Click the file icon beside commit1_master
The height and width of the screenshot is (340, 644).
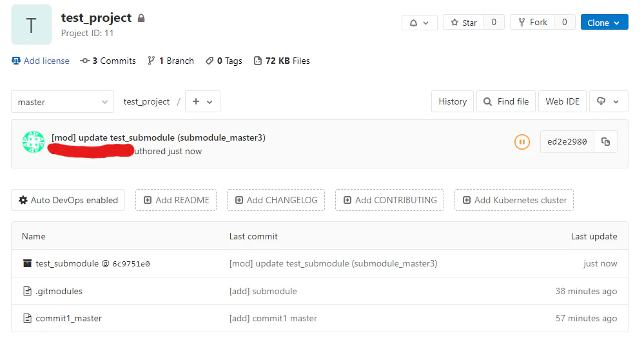(27, 318)
